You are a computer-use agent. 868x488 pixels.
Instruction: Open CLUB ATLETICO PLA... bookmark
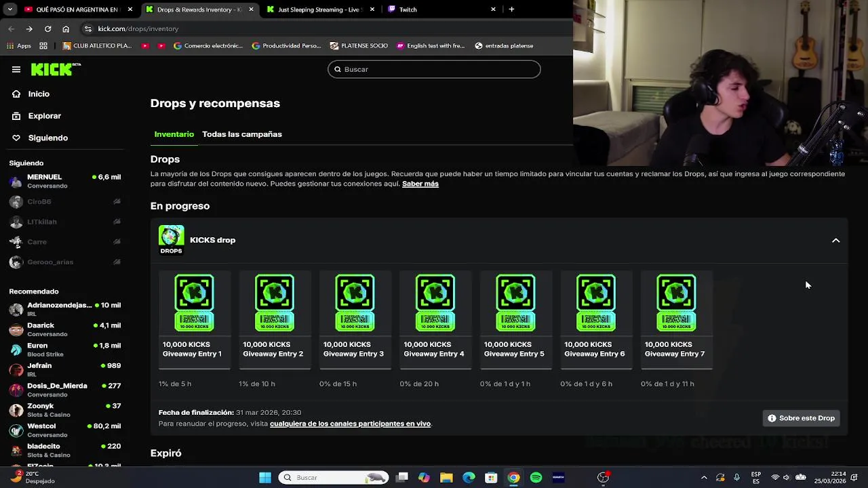97,46
